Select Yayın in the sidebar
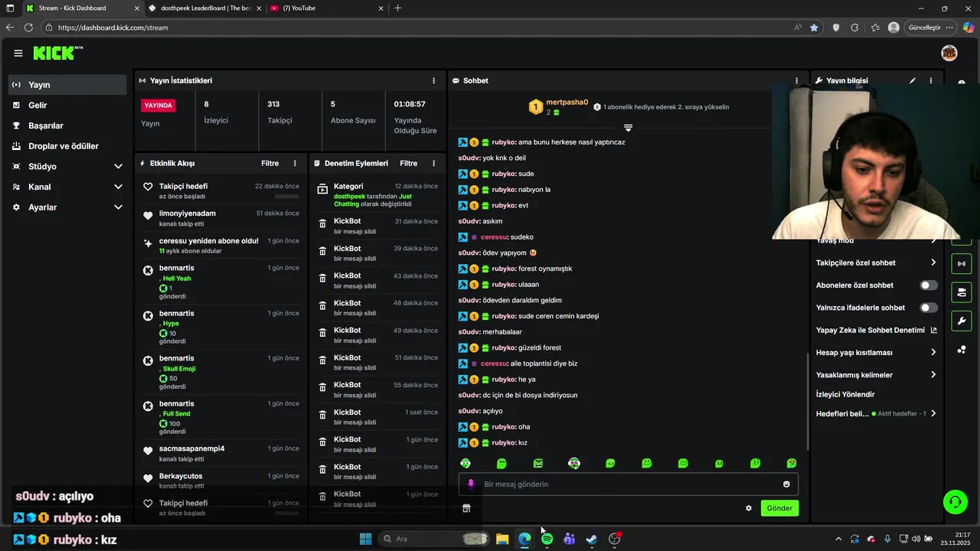The width and height of the screenshot is (980, 551). (x=67, y=85)
